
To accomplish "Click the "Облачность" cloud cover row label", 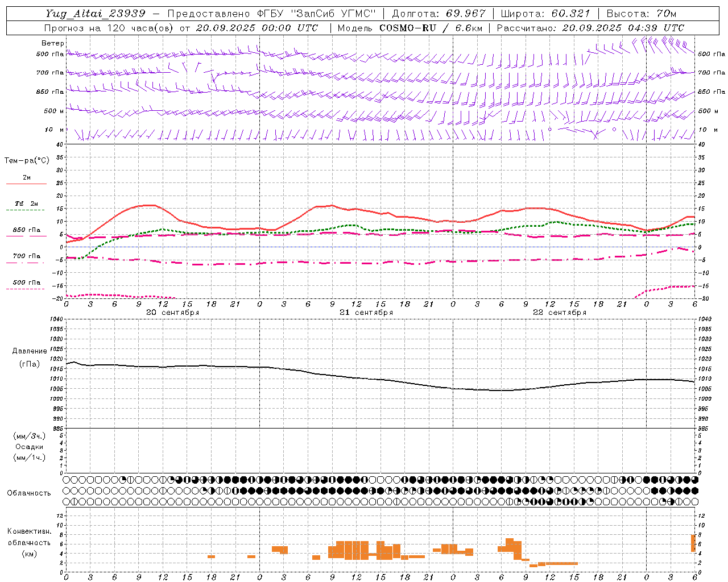I will [x=29, y=493].
